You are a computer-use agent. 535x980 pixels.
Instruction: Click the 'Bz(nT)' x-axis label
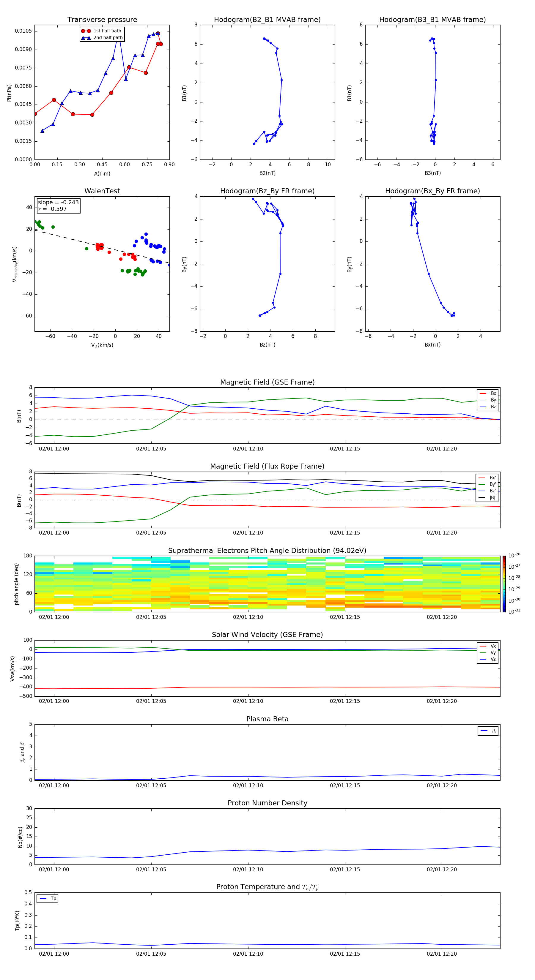pos(267,345)
